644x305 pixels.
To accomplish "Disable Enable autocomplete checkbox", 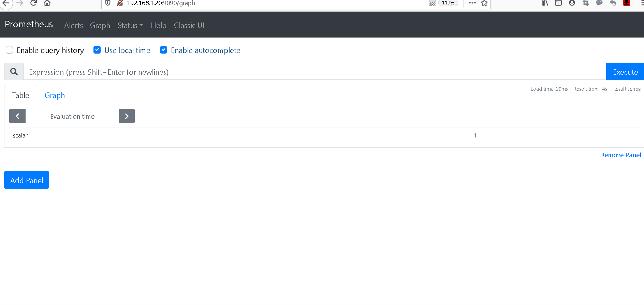I will [x=164, y=50].
